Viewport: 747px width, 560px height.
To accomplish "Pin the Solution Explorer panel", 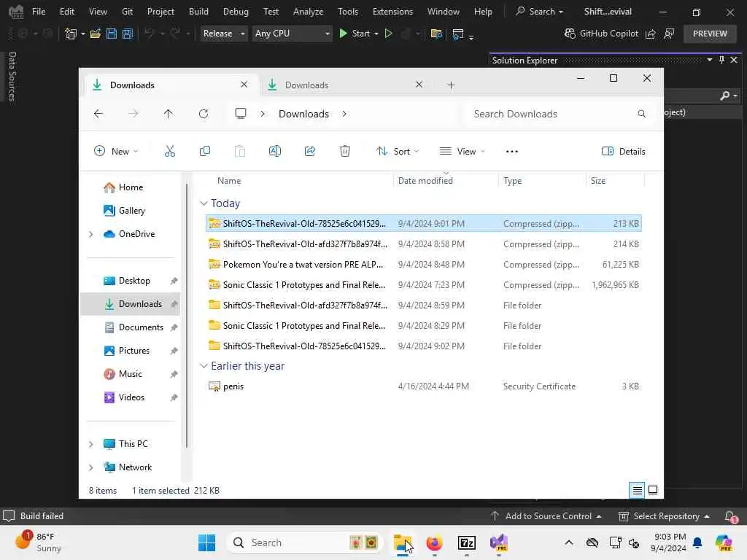I will (721, 60).
